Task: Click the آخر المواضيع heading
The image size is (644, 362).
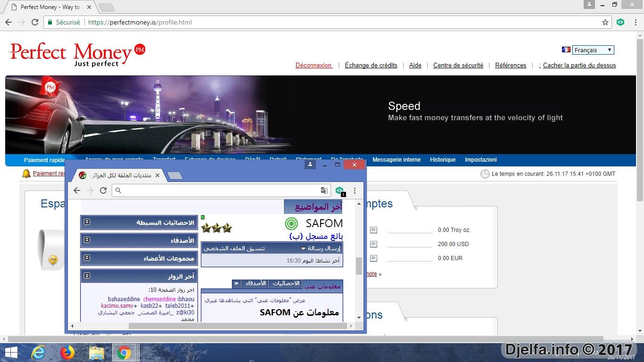Action: pos(318,207)
